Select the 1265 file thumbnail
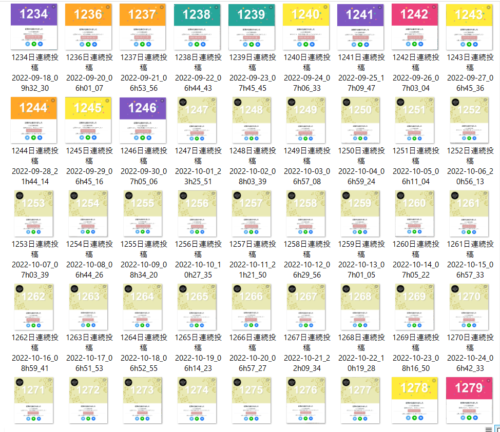The height and width of the screenshot is (432, 500). 197,307
